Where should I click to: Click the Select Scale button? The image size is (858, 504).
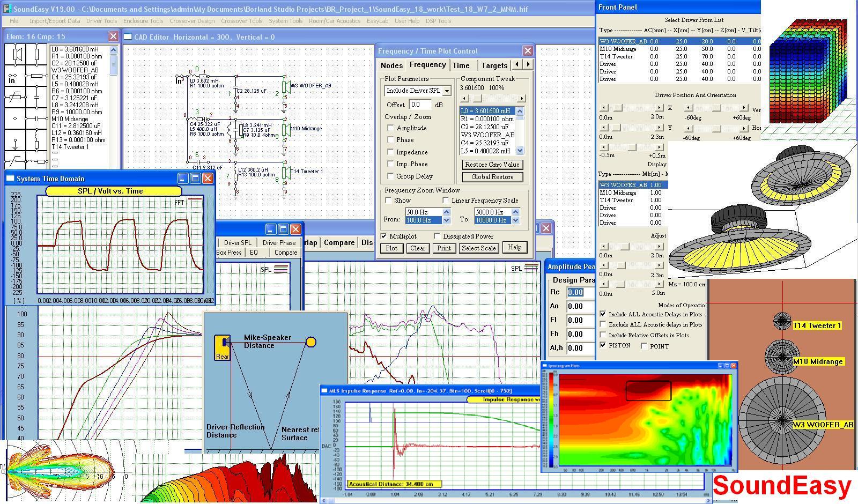[478, 248]
